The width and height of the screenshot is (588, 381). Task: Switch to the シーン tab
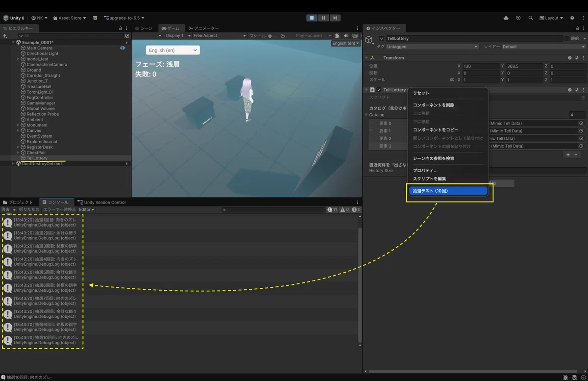pyautogui.click(x=144, y=28)
